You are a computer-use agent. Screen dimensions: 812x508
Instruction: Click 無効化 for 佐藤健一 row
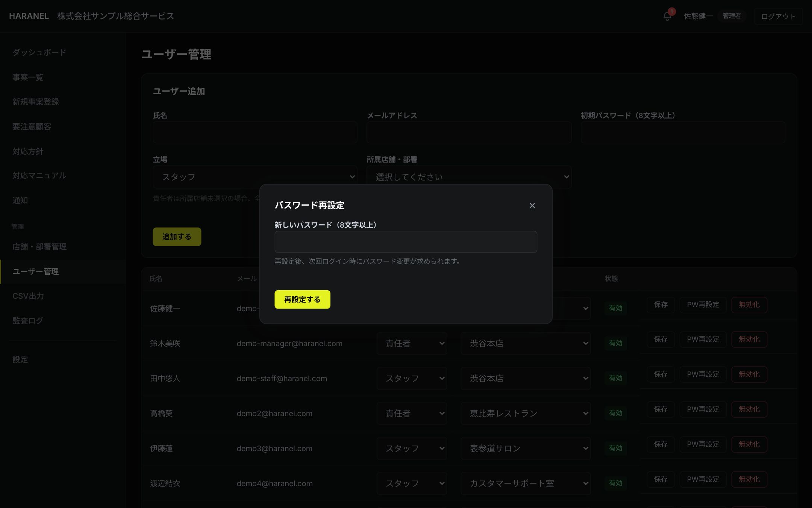749,304
